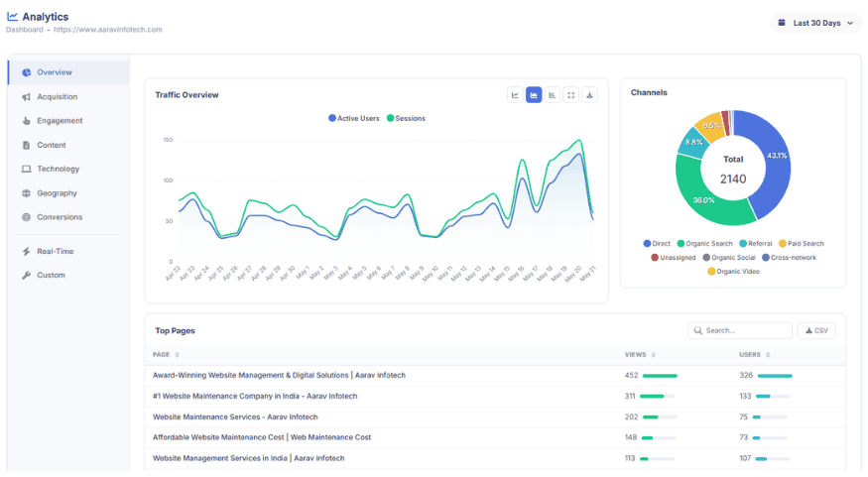Select the #1 Website Maintenance Company page row

point(495,397)
